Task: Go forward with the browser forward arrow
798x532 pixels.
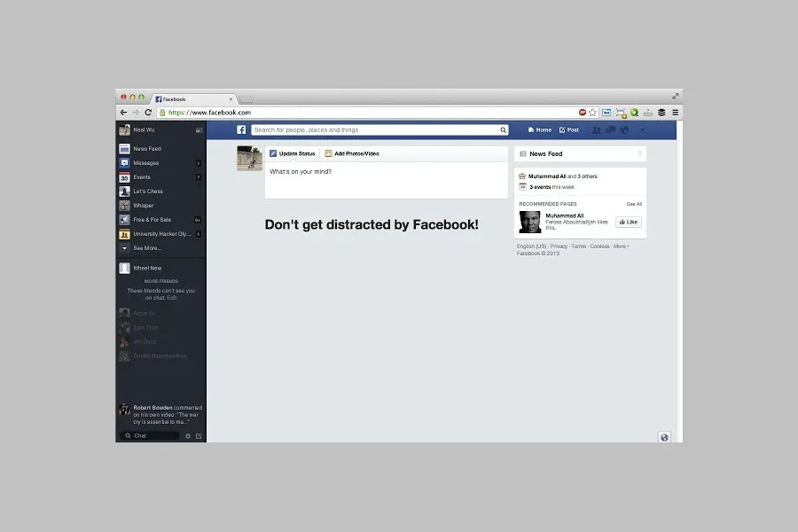Action: coord(136,113)
